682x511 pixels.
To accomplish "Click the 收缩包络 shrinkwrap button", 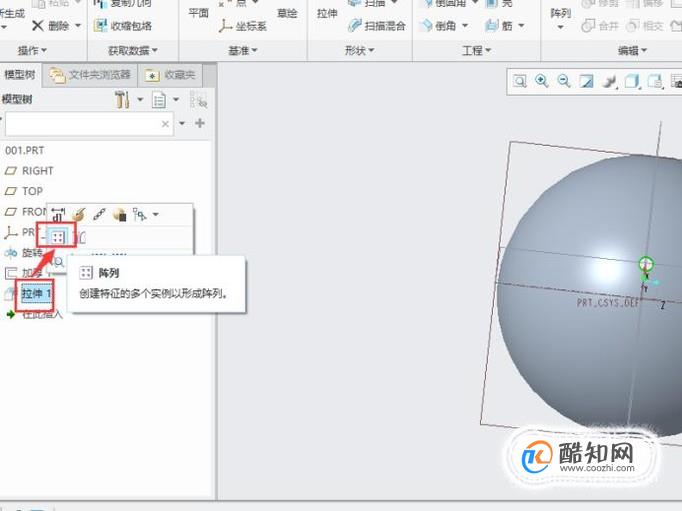I will 123,26.
